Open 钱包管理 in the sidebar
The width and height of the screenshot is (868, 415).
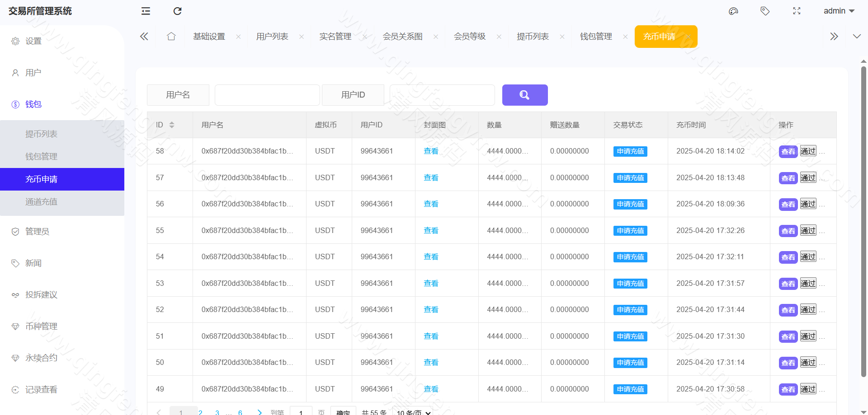tap(42, 156)
